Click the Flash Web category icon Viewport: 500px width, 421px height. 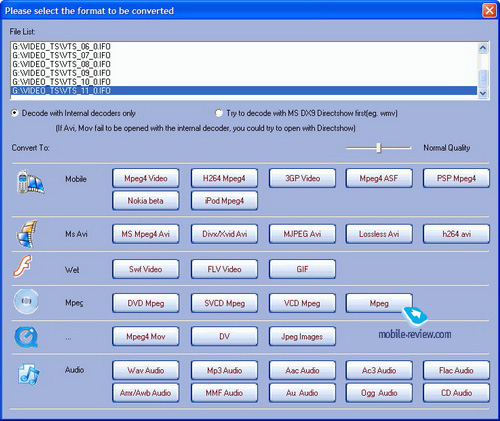tap(22, 266)
